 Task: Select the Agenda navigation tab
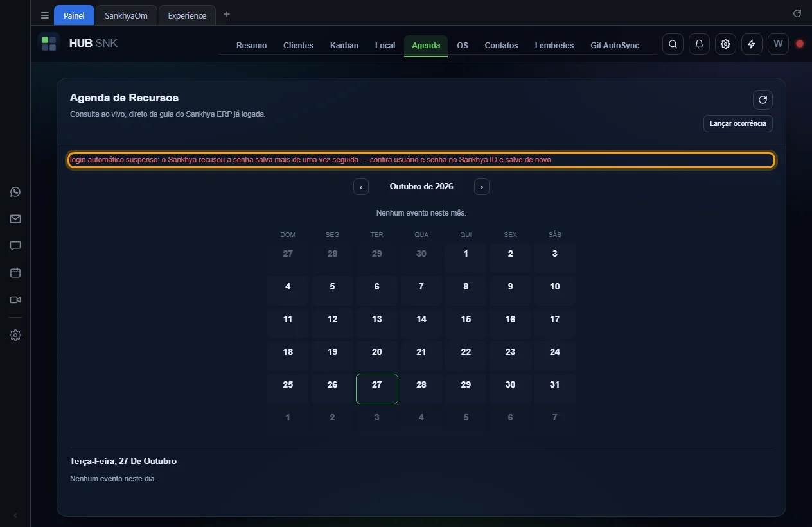[426, 46]
